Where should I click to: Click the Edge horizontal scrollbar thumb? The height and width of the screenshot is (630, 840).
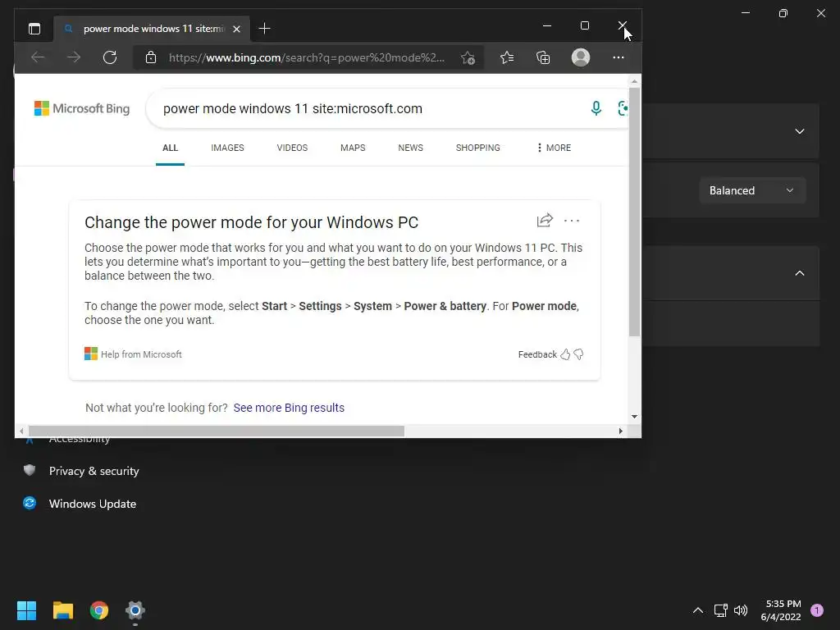point(217,431)
